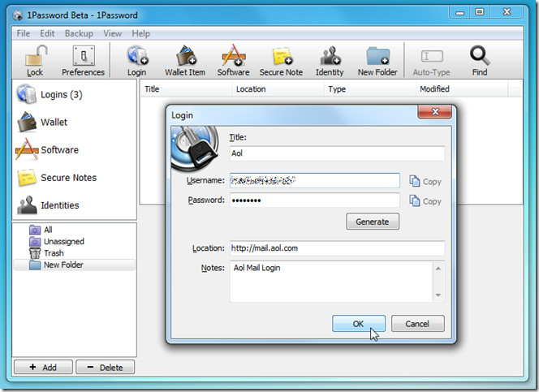The width and height of the screenshot is (539, 392).
Task: Add a new Identity from the toolbar
Action: 330,61
